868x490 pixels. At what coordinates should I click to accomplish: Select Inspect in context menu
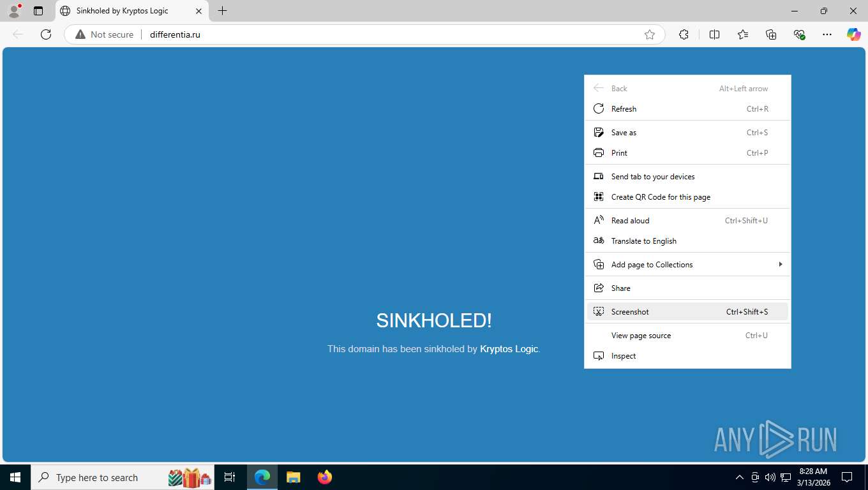click(x=687, y=356)
